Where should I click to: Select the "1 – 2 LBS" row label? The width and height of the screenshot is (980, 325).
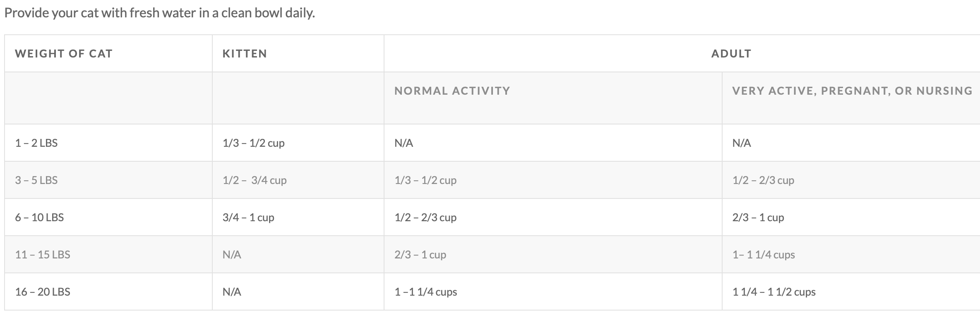[36, 143]
